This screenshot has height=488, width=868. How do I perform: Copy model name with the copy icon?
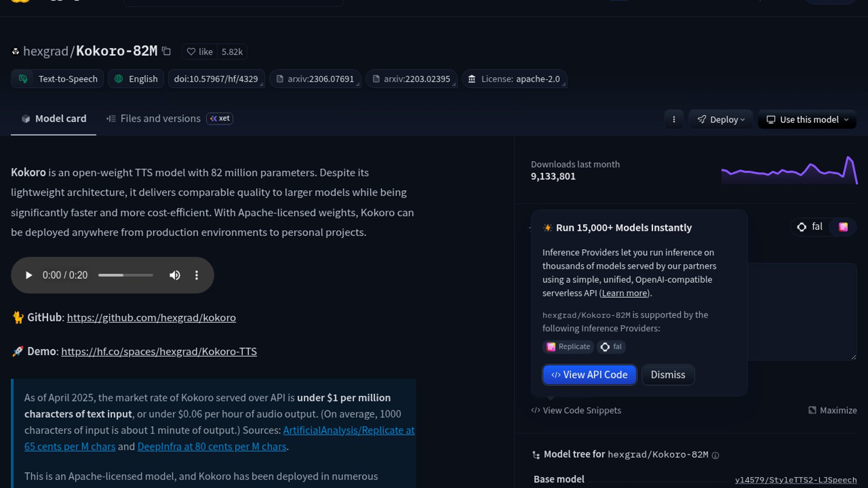tap(166, 51)
